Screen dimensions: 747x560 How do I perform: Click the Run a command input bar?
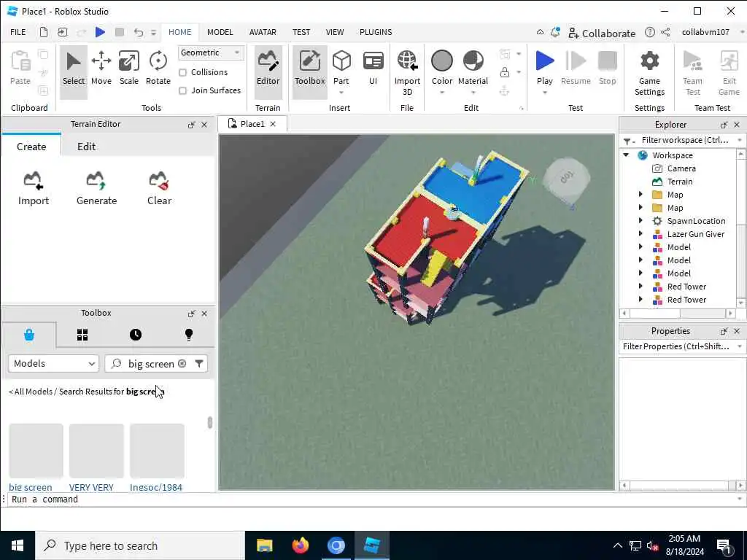coord(371,499)
